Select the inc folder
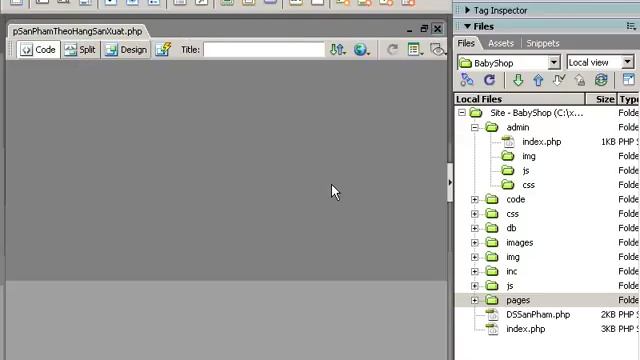The width and height of the screenshot is (640, 360). coord(511,271)
